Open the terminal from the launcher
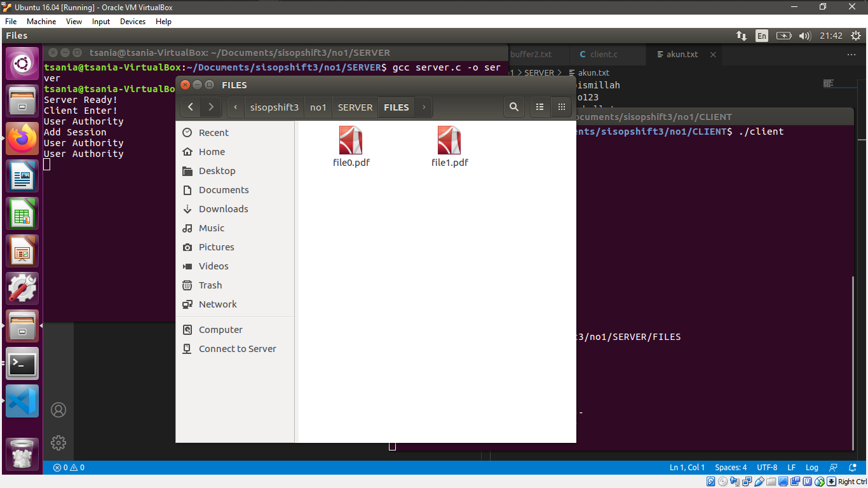This screenshot has width=868, height=488. point(22,363)
